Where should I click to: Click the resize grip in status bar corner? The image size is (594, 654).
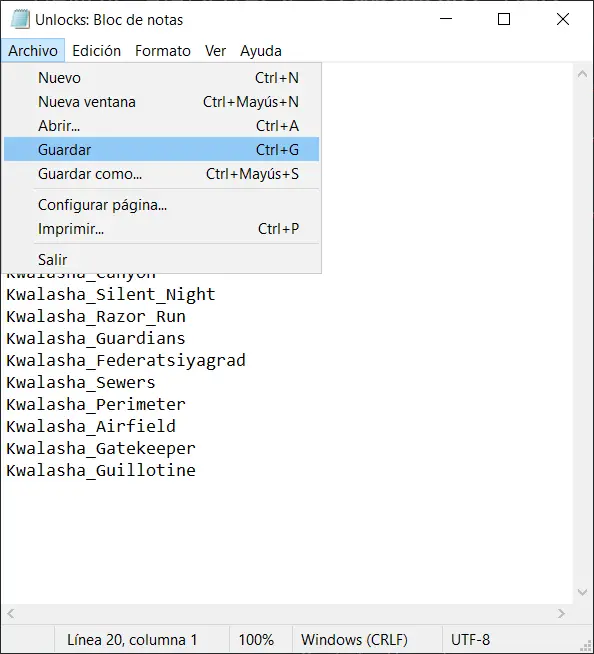point(586,645)
